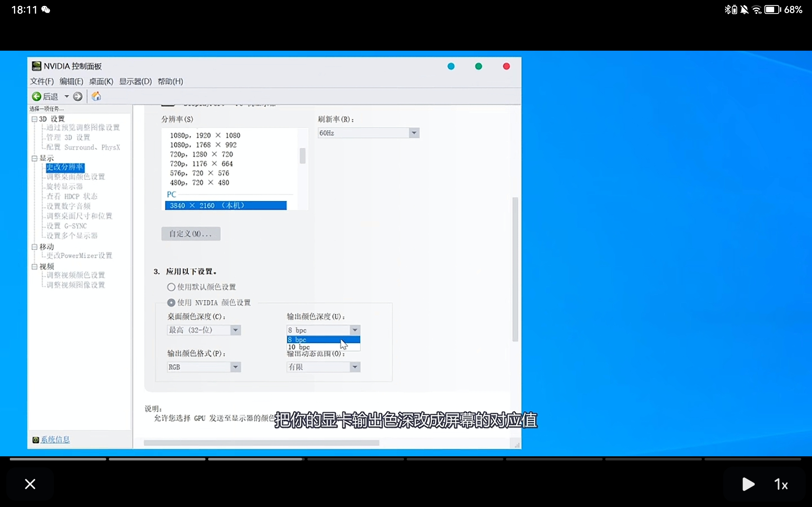Open the 帮助(H) menu
This screenshot has height=507, width=812.
[x=170, y=81]
